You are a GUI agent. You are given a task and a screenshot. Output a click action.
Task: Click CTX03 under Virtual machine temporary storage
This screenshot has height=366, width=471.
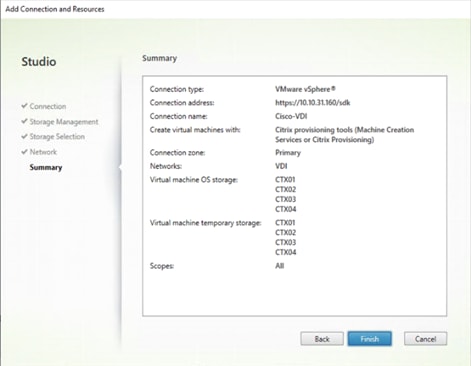285,242
